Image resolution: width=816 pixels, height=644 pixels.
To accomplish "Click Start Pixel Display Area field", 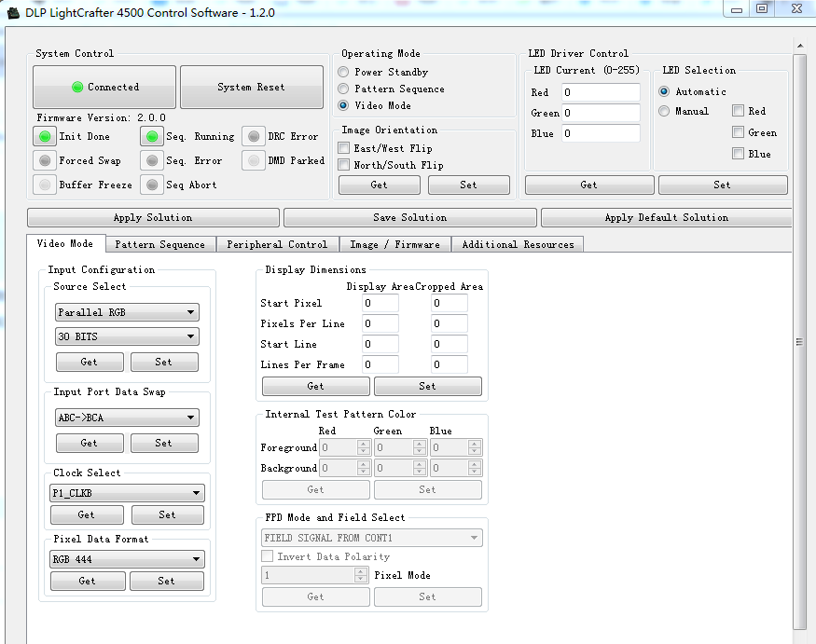I will click(x=380, y=303).
